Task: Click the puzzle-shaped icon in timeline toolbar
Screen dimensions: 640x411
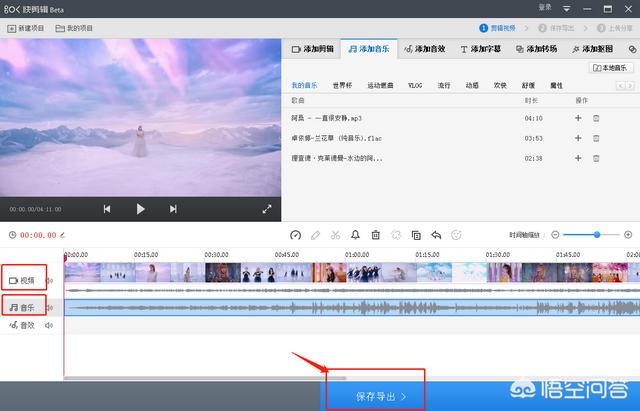Action: tap(396, 235)
